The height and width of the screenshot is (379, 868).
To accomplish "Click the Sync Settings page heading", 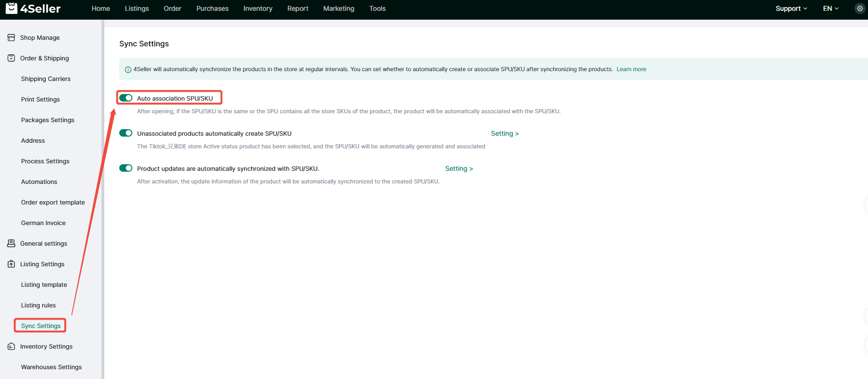I will (144, 44).
